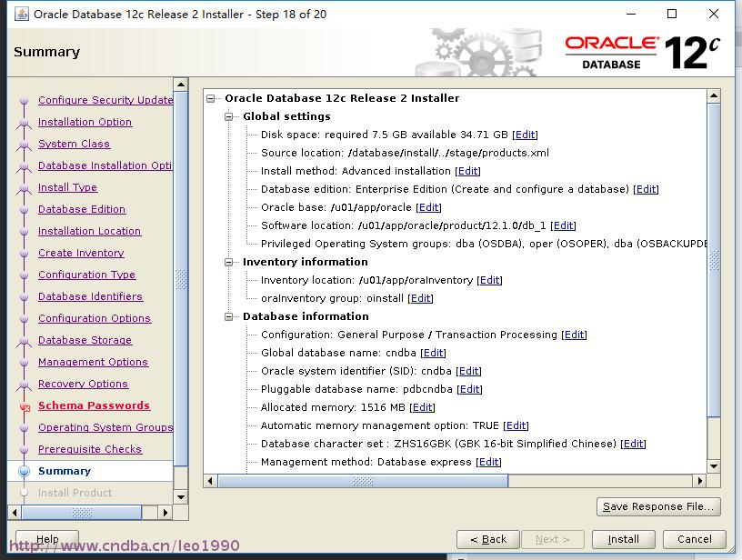Click the summary horizontal scrollbar thumb
Viewport: 742px width, 560px height.
[363, 482]
